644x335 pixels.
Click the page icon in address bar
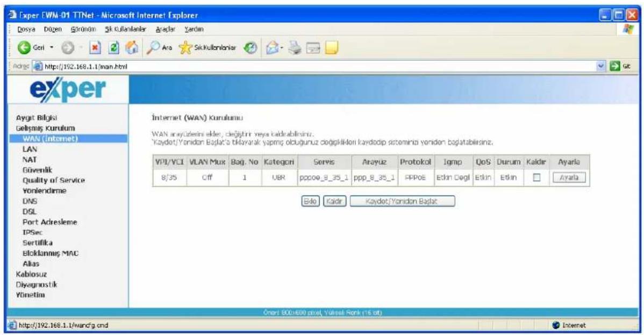(38, 66)
